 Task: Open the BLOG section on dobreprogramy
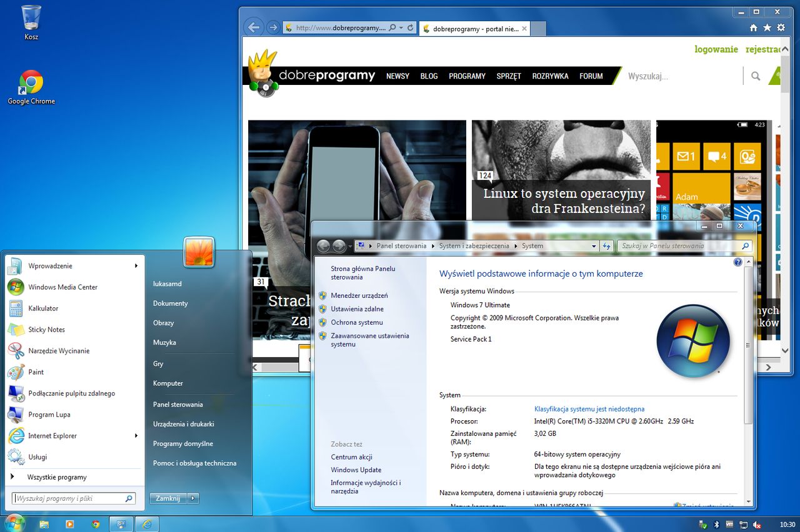(x=429, y=76)
